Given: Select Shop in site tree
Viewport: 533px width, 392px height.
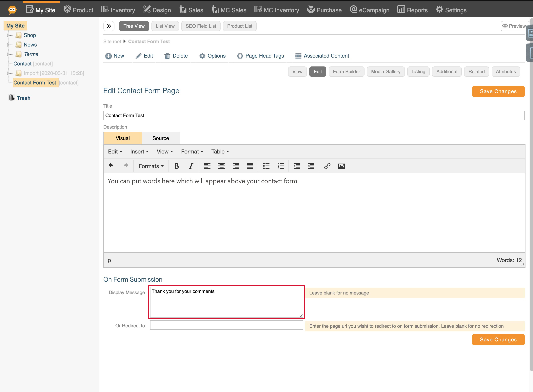Looking at the screenshot, I should pyautogui.click(x=30, y=35).
